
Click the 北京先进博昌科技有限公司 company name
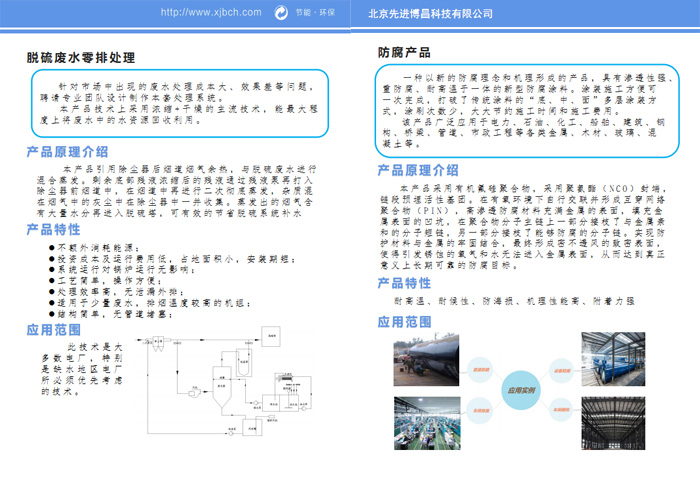tap(430, 13)
